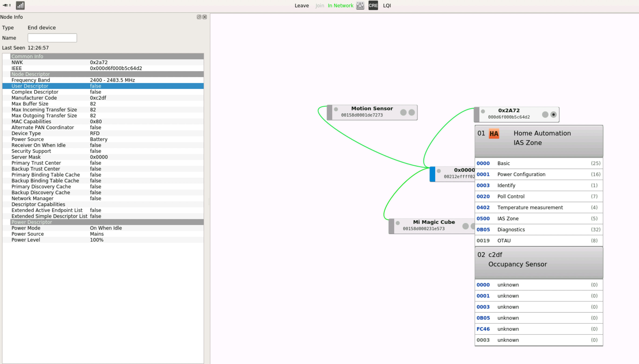Toggle Motion Sensor's rightmost circle button
The width and height of the screenshot is (639, 364).
pos(412,113)
